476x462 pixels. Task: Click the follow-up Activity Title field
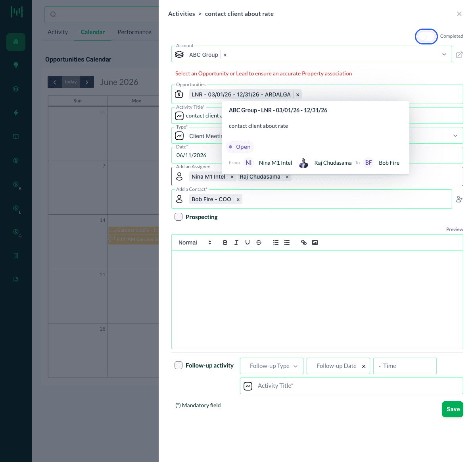pyautogui.click(x=351, y=386)
